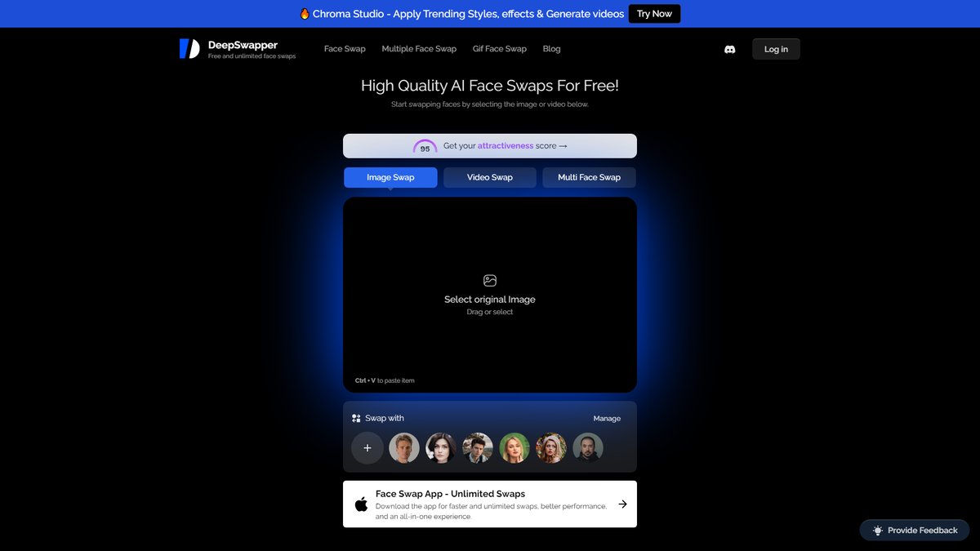
Task: Click Manage in the Swap with panel
Action: (607, 419)
